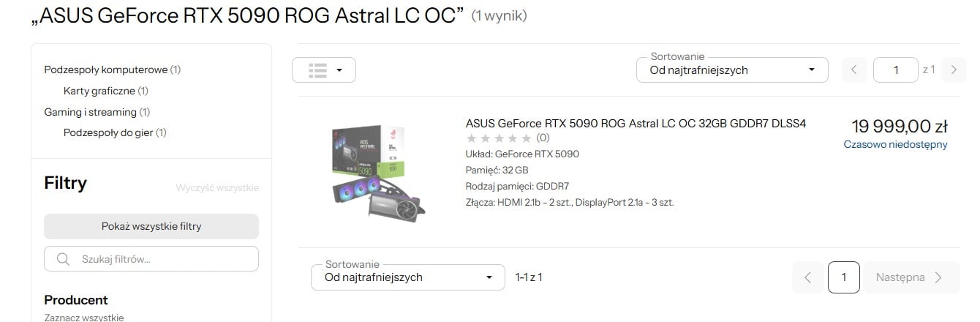Expand the view mode dropdown arrow

click(339, 70)
